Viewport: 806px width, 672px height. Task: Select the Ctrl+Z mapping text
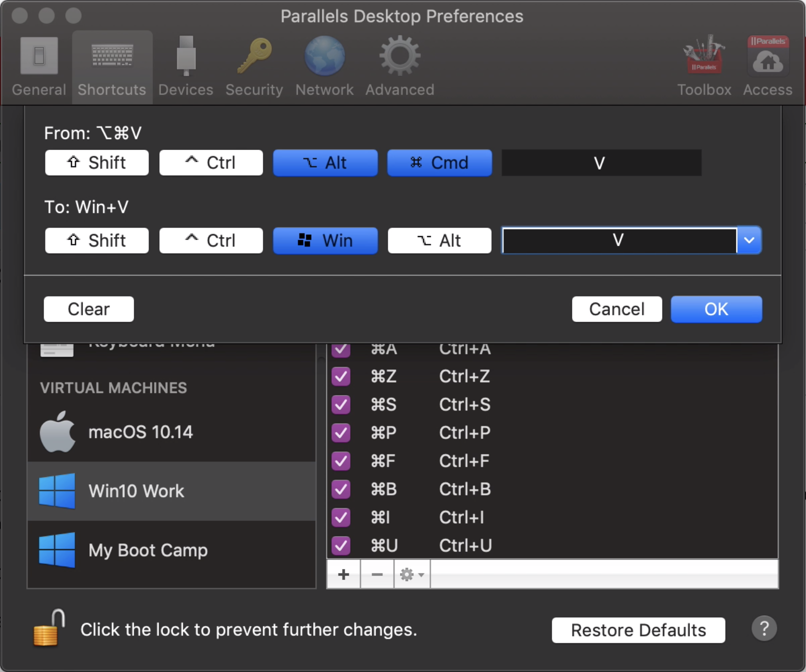click(x=464, y=376)
